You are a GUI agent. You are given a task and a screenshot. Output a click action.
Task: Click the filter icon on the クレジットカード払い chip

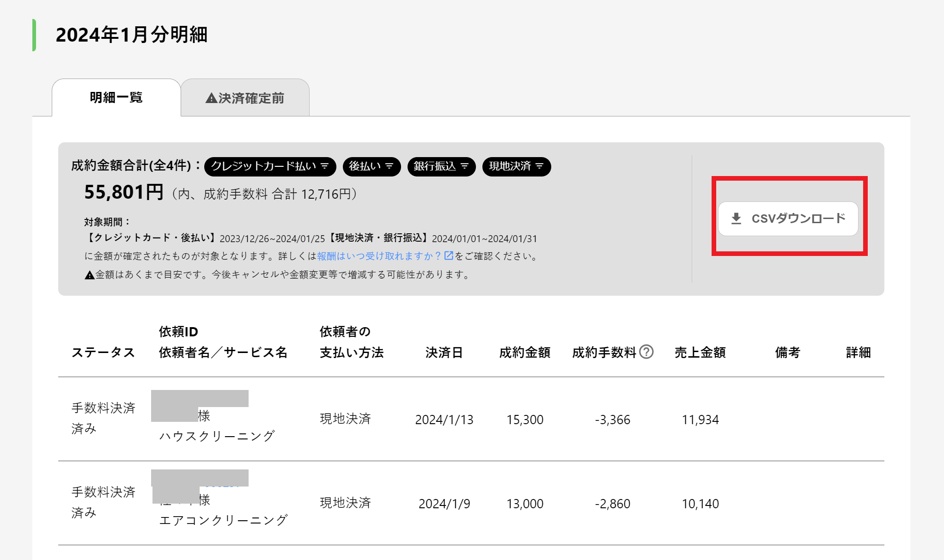point(325,166)
